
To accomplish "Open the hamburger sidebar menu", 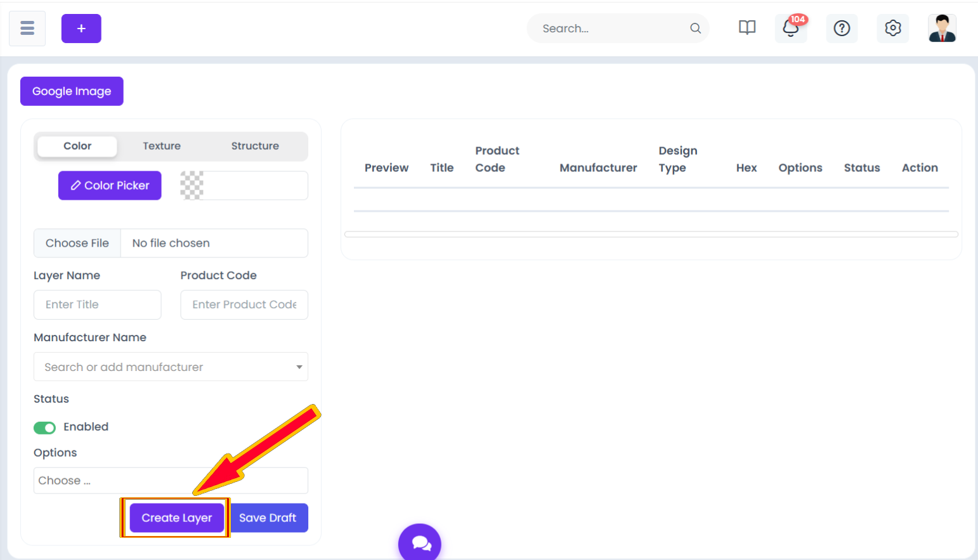I will tap(27, 29).
